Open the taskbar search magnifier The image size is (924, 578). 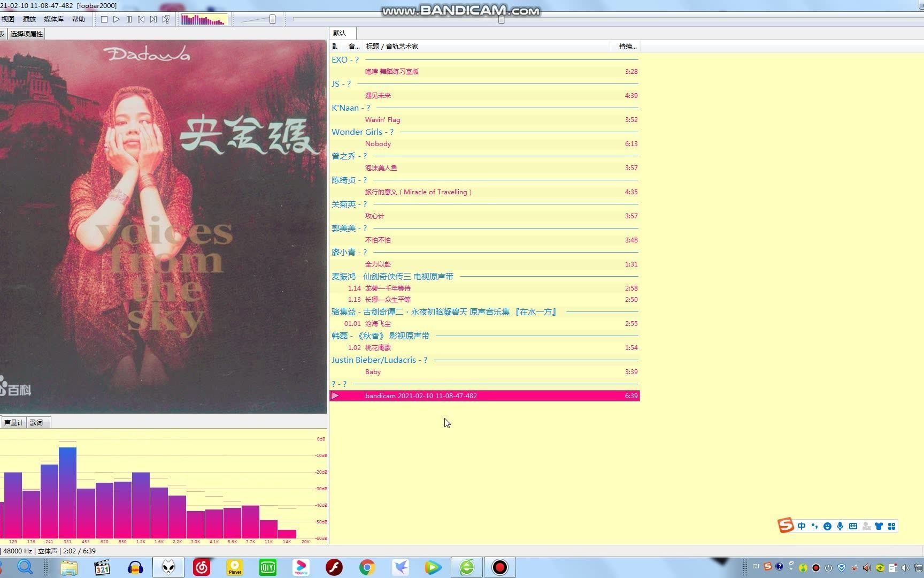[25, 567]
